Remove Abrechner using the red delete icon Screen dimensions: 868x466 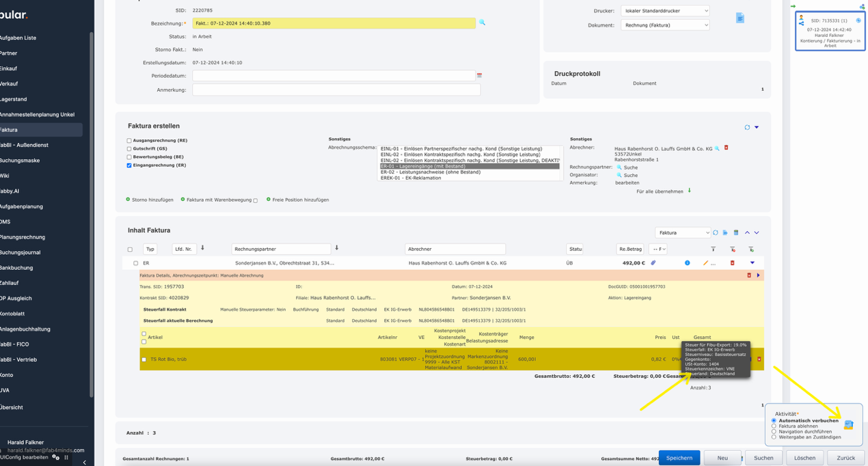(727, 148)
